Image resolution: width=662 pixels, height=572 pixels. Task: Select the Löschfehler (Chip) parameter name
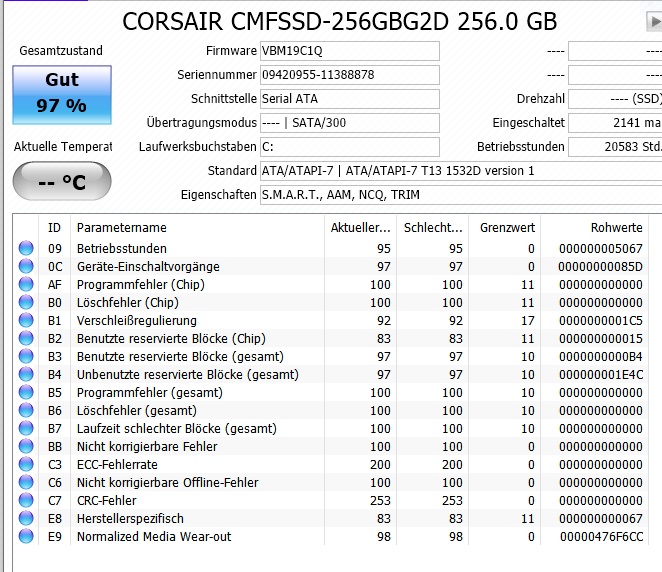(x=128, y=303)
